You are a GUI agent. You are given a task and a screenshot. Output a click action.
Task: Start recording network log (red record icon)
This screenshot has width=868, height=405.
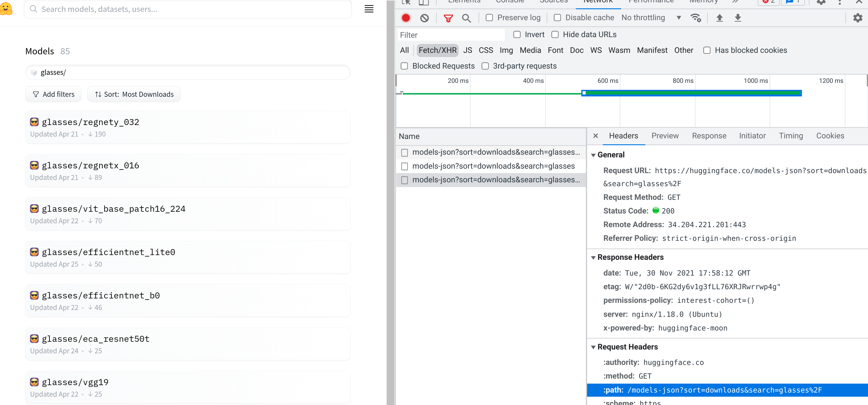[x=406, y=18]
